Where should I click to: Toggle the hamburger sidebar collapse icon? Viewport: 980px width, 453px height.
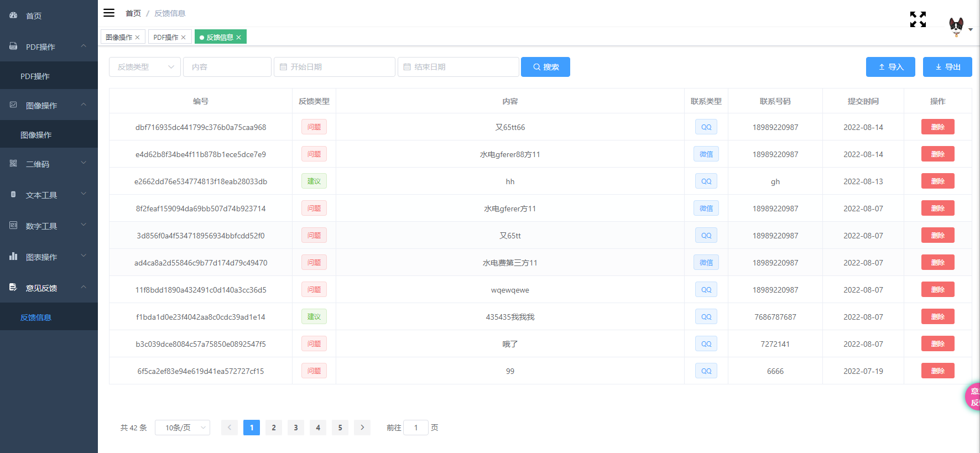coord(109,13)
